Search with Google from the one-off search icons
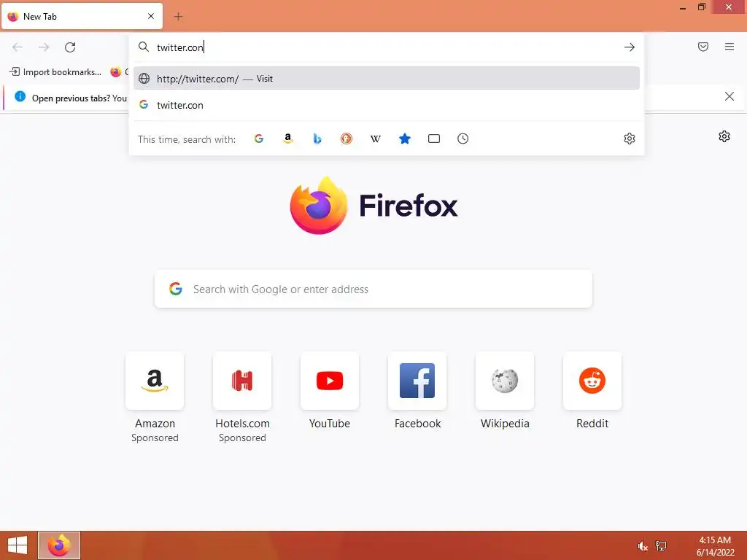The height and width of the screenshot is (560, 747). [x=259, y=139]
